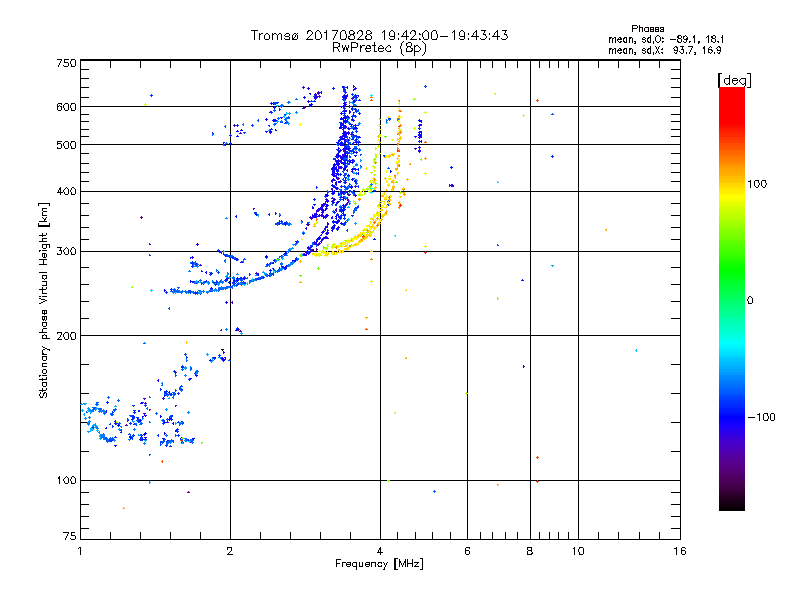Click the 'Stationary phase Virtual Height [km]' axis label
This screenshot has height=600, width=800.
click(x=43, y=300)
